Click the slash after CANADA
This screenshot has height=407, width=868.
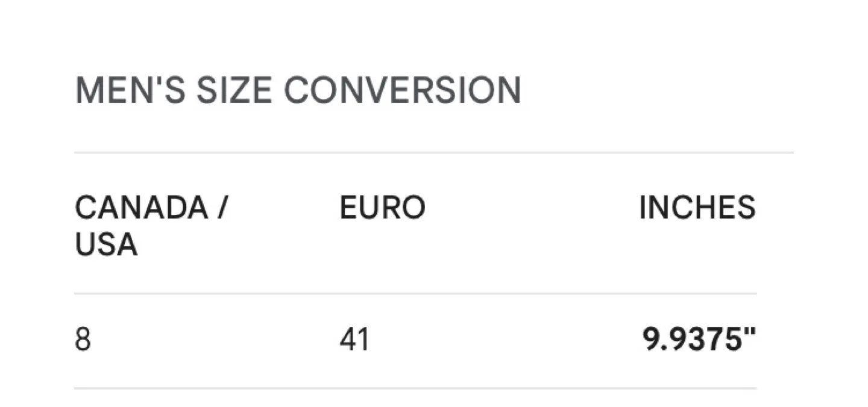(x=222, y=208)
